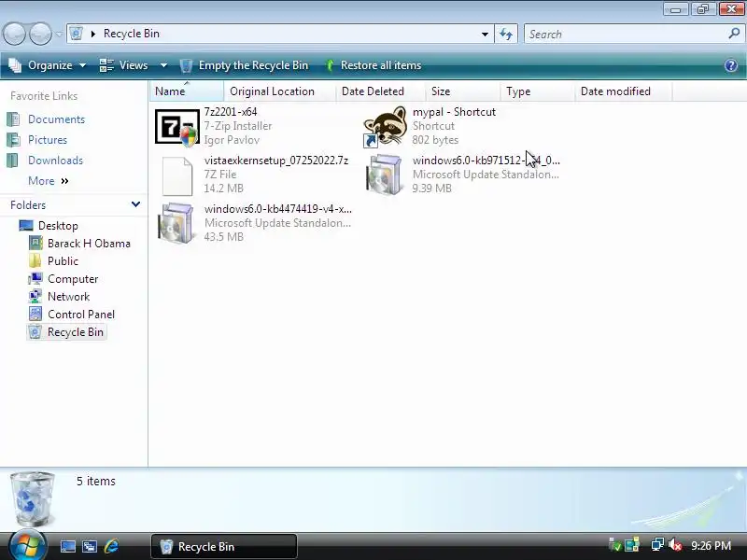
Task: Click the magnifier search icon
Action: [x=734, y=34]
